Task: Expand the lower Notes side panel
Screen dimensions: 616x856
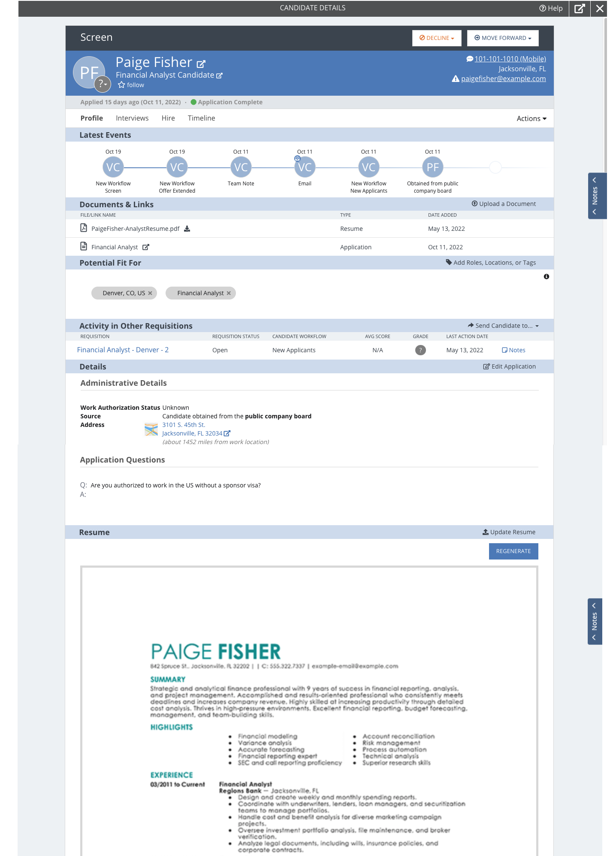Action: click(x=595, y=621)
